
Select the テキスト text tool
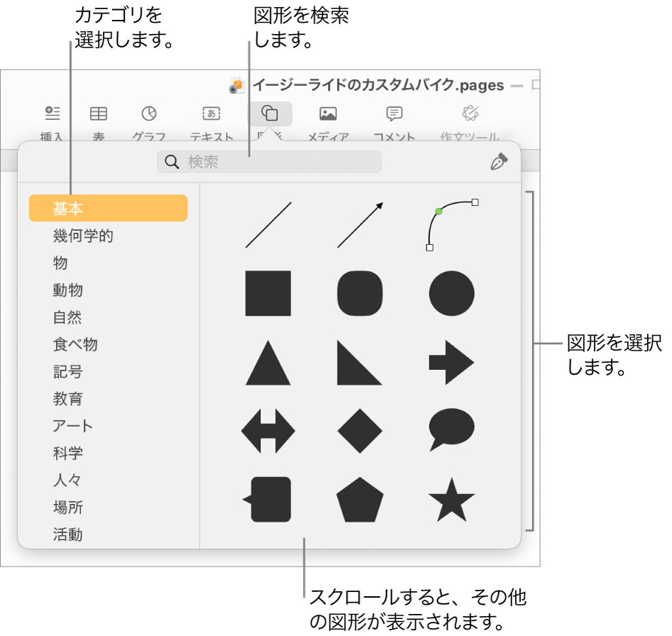click(x=209, y=114)
